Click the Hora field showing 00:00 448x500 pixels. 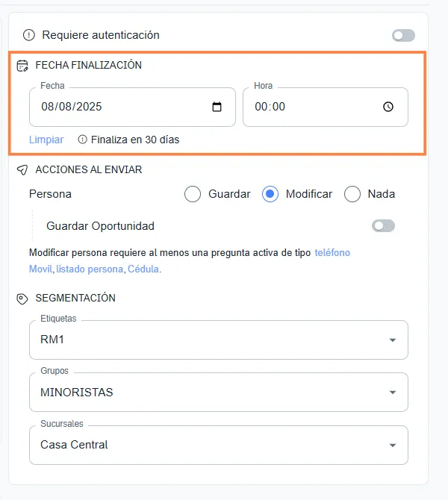(314, 107)
